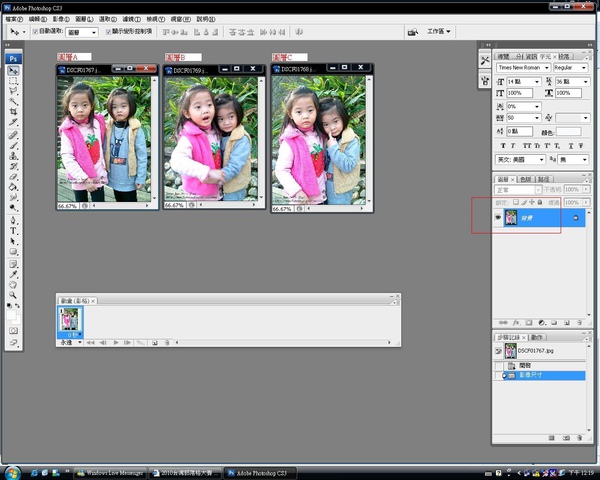600x480 pixels.
Task: Duplicate selected animation frame
Action: (x=154, y=343)
